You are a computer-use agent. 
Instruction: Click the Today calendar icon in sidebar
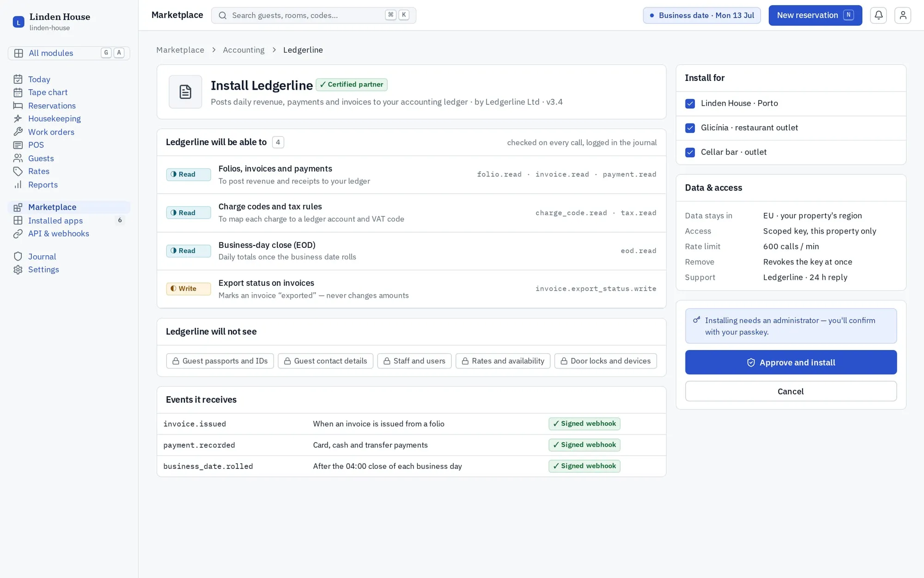(18, 79)
